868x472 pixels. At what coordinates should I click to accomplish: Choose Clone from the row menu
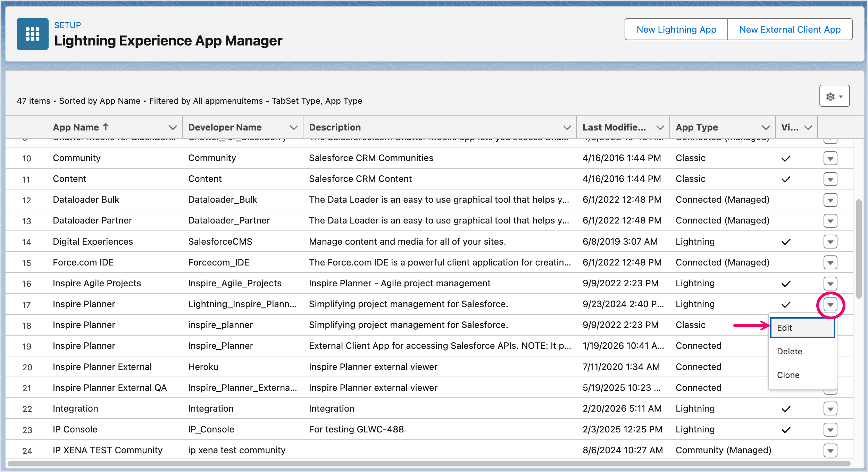click(802, 375)
